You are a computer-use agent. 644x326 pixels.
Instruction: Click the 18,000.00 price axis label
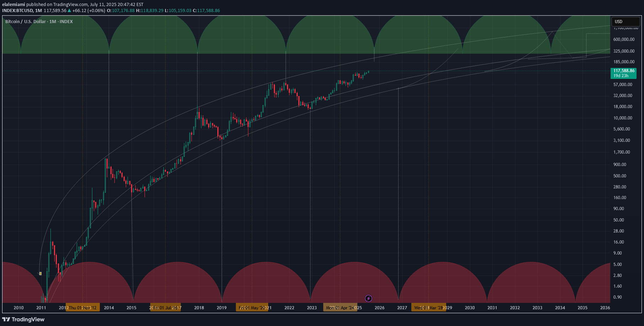[623, 107]
